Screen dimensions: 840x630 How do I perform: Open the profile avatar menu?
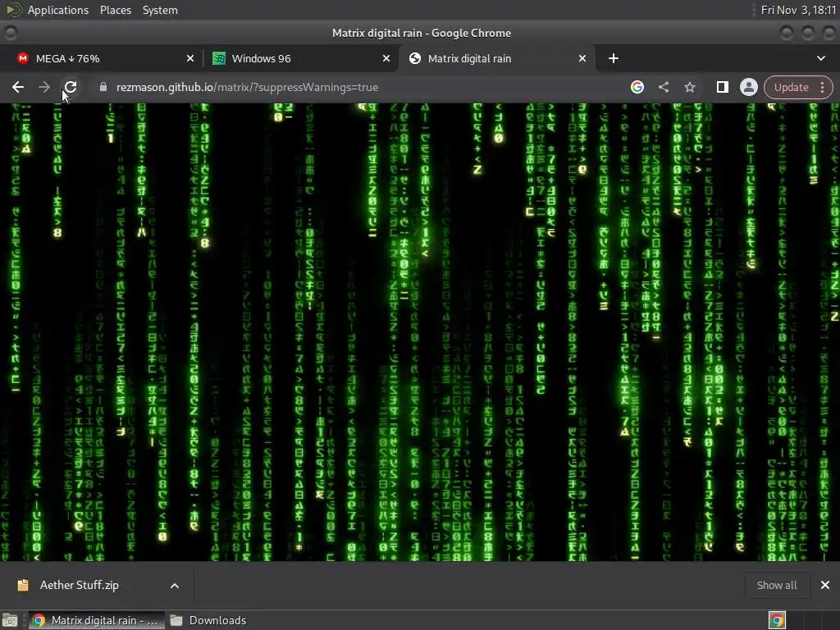click(748, 87)
